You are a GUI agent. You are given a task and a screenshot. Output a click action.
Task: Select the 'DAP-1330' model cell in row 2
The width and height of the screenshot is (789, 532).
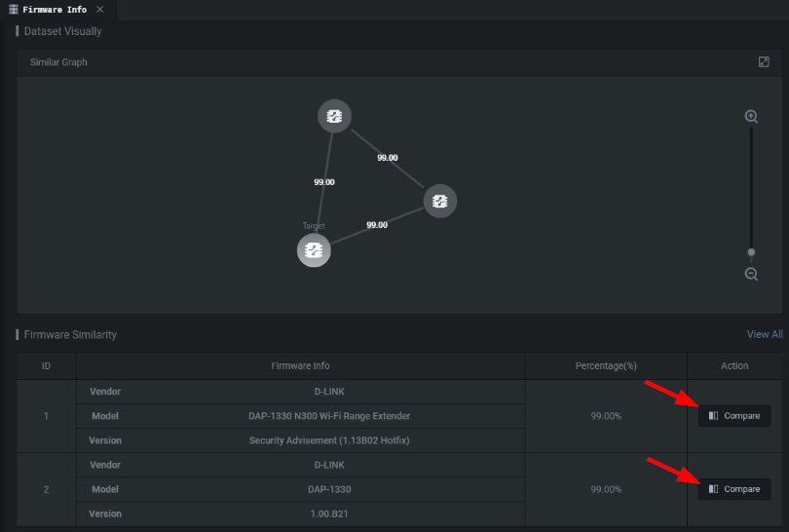pyautogui.click(x=329, y=489)
